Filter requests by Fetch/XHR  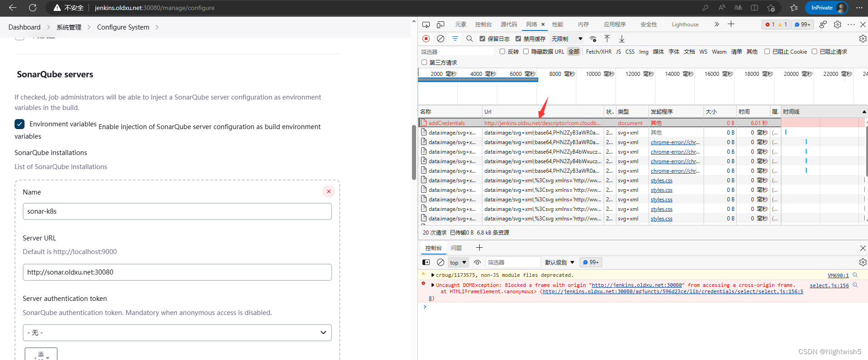click(x=599, y=51)
